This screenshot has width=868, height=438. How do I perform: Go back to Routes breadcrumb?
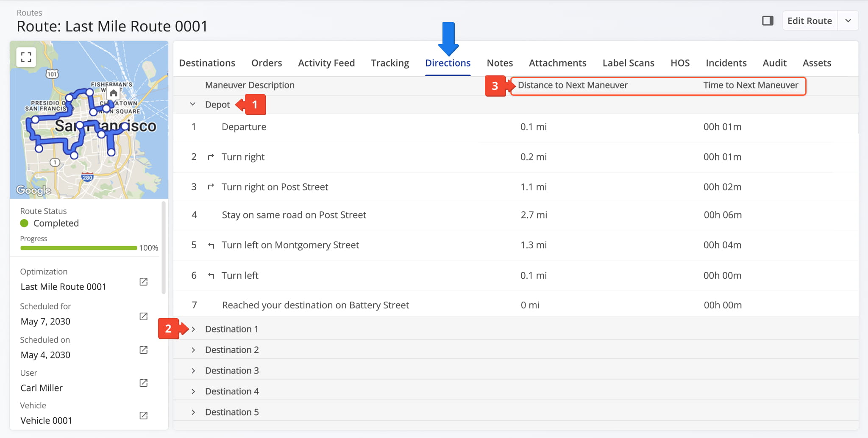click(x=29, y=13)
